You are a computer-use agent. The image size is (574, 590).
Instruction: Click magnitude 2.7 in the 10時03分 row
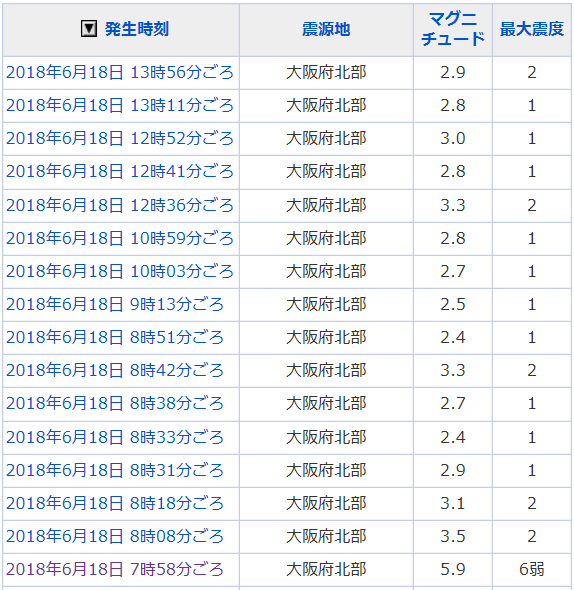coord(453,272)
